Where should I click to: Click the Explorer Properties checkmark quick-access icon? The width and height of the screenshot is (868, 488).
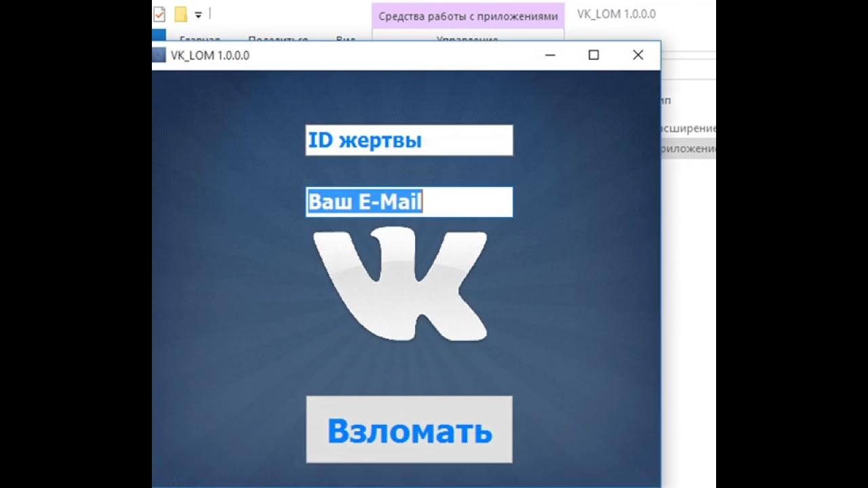point(159,14)
